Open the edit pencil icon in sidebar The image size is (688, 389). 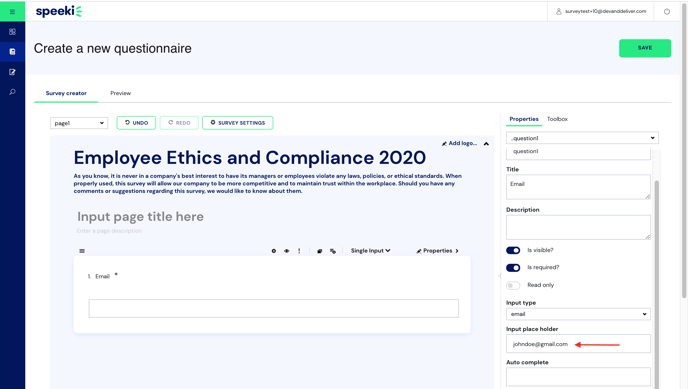tap(12, 72)
